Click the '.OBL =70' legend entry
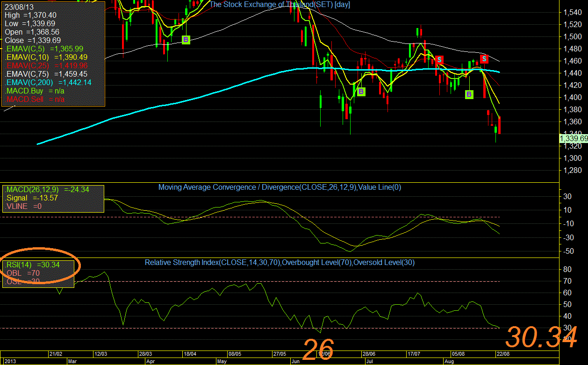The image size is (588, 365). click(22, 273)
